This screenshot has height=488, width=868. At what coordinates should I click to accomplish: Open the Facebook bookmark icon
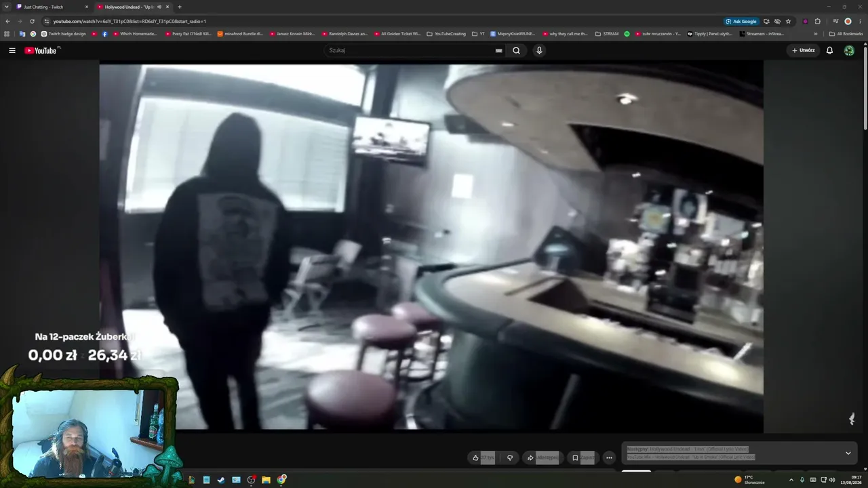pos(104,34)
